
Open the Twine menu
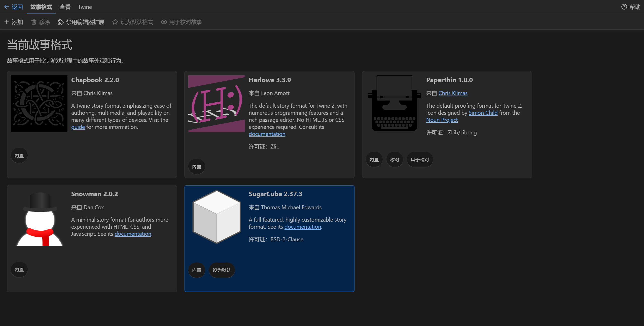tap(85, 7)
